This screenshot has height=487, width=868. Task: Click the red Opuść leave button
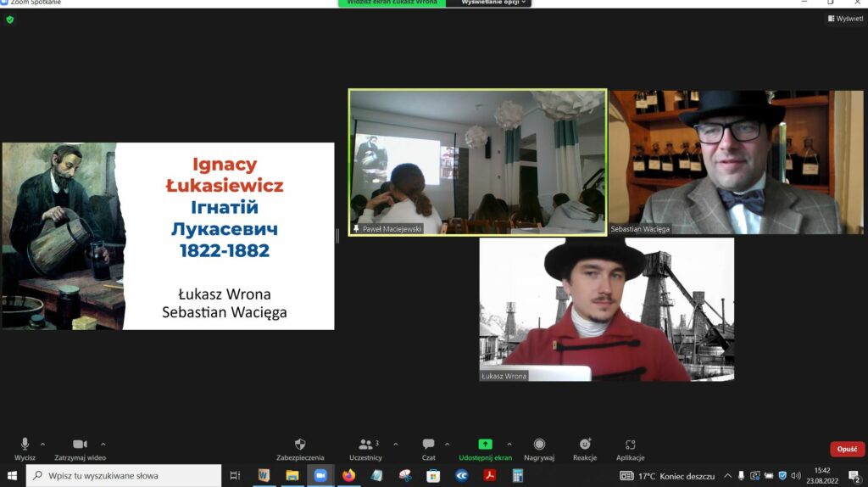[x=847, y=450]
